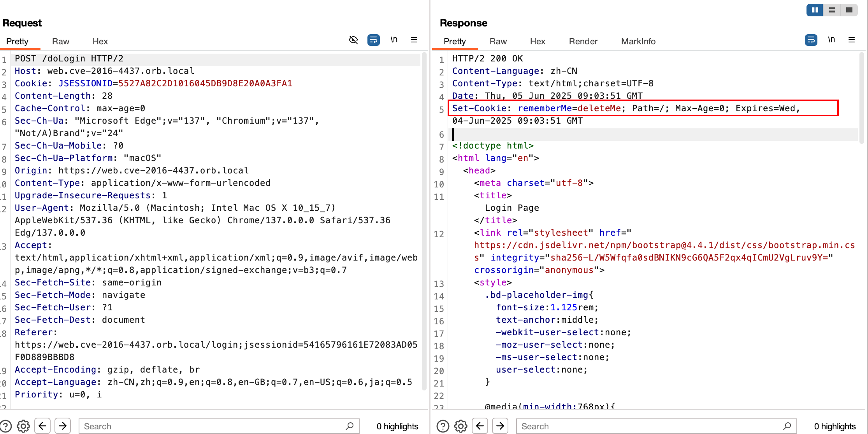Open the Response Render tab
The width and height of the screenshot is (868, 434).
point(583,41)
